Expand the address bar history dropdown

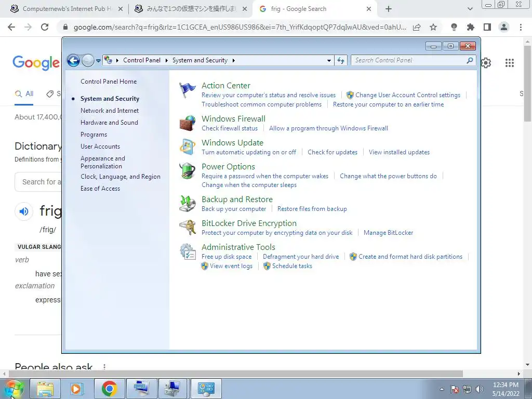tap(329, 61)
